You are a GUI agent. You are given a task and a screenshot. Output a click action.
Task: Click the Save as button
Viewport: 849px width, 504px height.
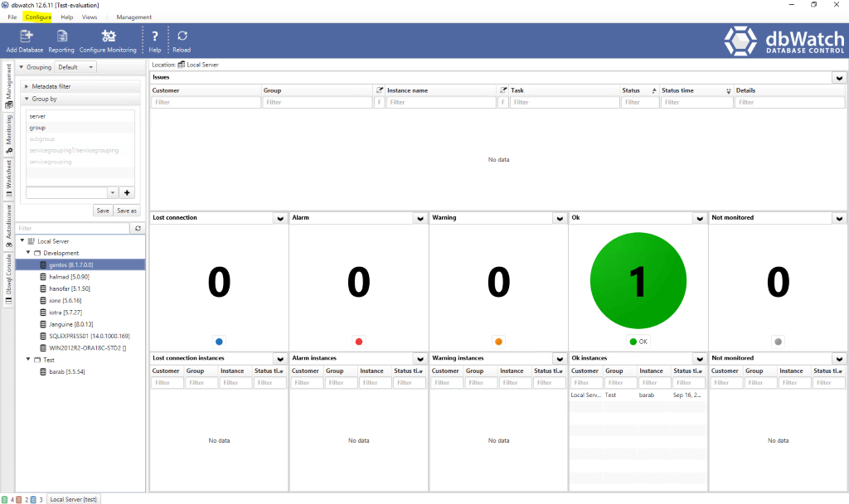tap(127, 211)
